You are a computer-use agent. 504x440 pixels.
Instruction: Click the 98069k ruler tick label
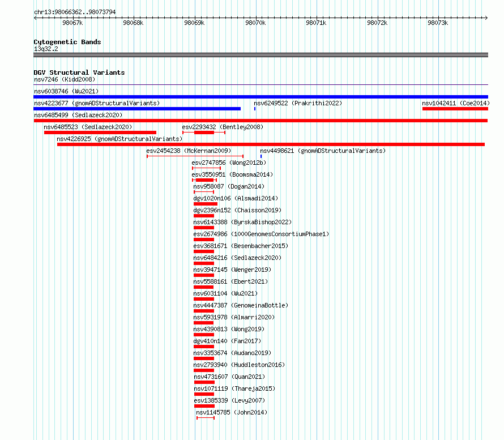(x=194, y=23)
